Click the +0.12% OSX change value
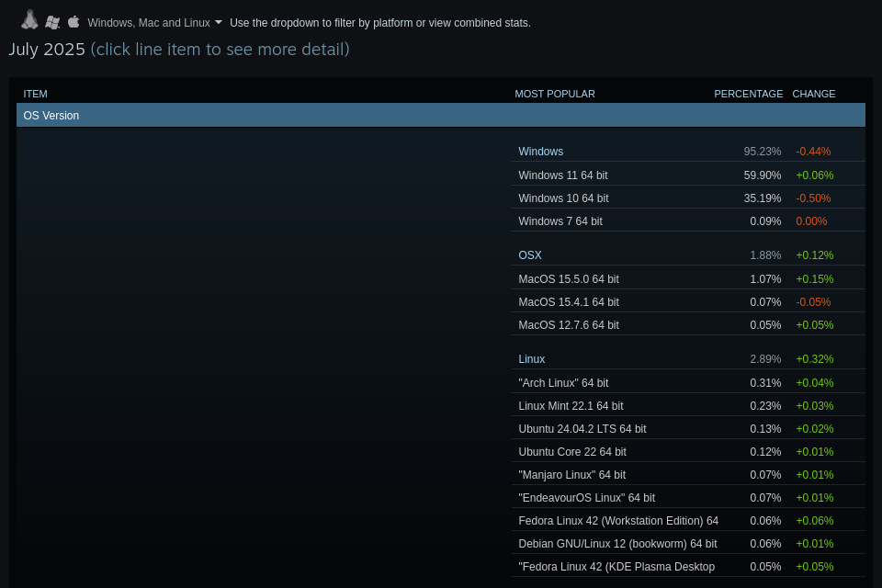This screenshot has height=588, width=882. click(x=815, y=255)
